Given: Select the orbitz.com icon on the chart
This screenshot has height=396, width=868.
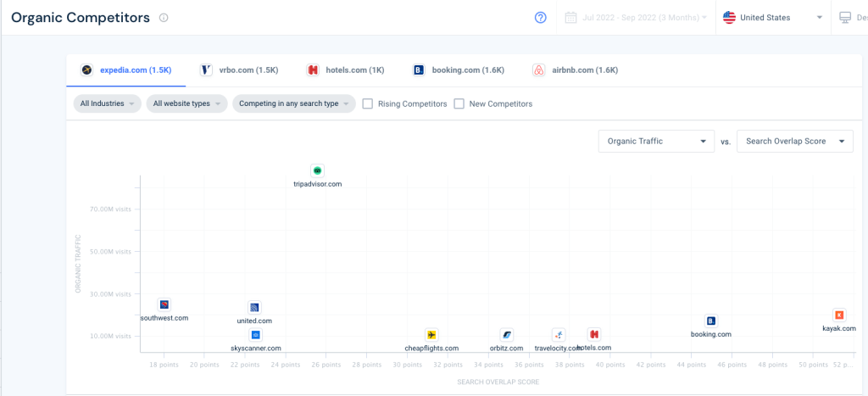Looking at the screenshot, I should (x=507, y=335).
